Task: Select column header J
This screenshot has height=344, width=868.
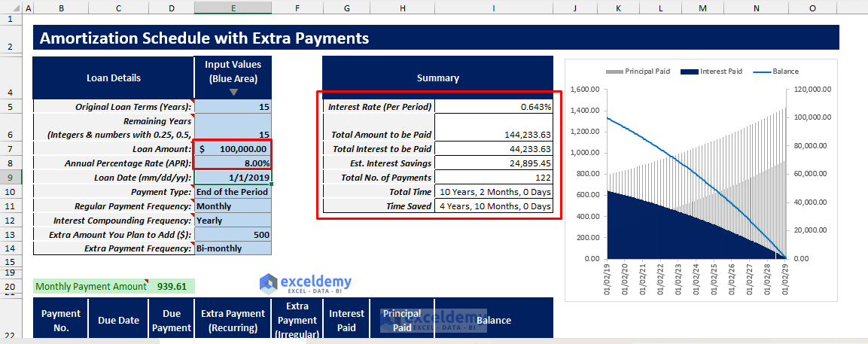Action: [575, 8]
